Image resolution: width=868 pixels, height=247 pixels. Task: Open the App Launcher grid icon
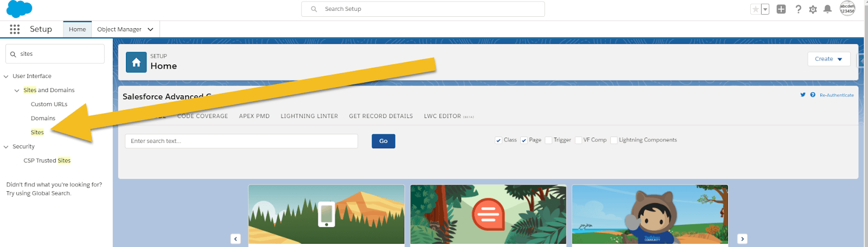pyautogui.click(x=15, y=29)
